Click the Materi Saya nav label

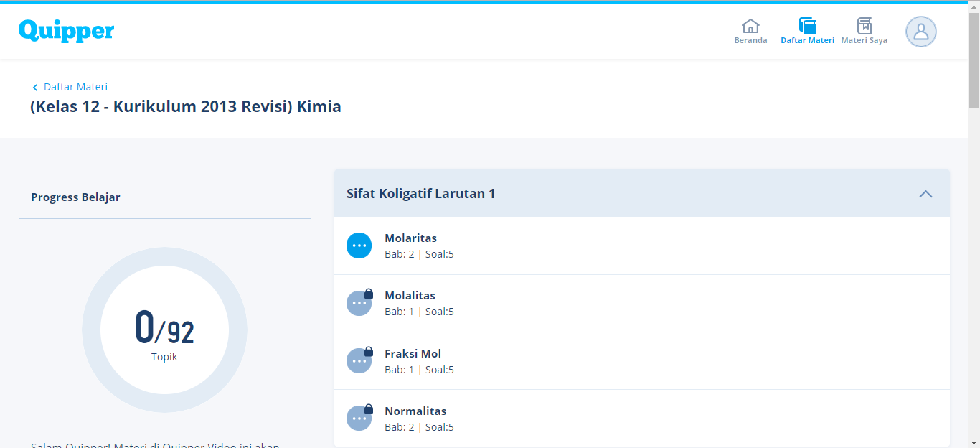864,41
